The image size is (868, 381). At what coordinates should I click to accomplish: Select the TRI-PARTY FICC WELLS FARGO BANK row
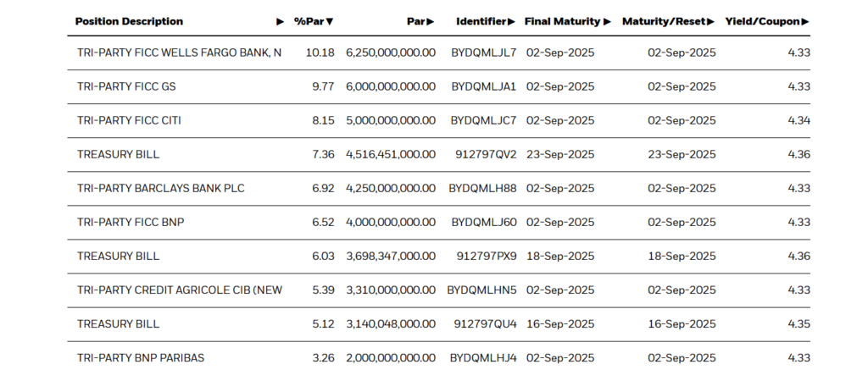(x=439, y=53)
